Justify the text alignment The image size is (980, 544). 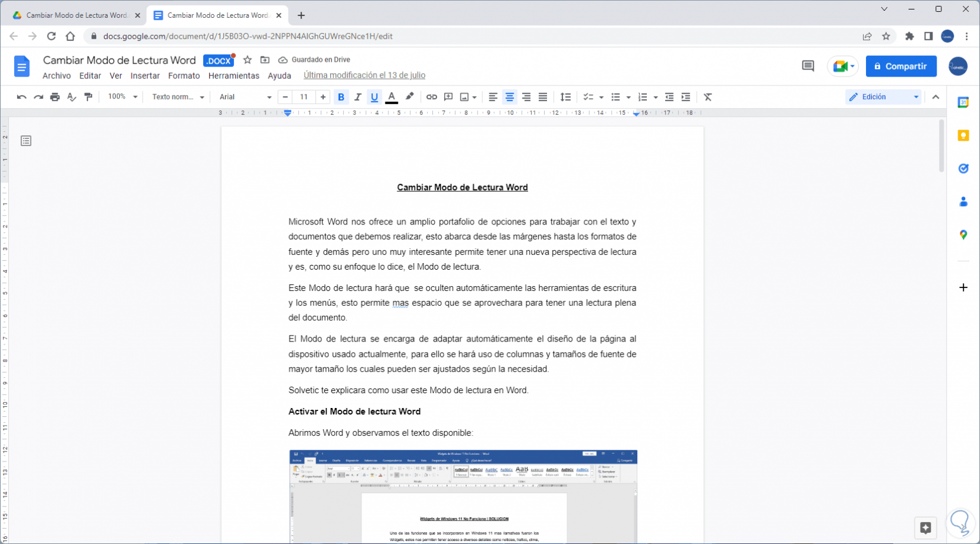[x=543, y=97]
